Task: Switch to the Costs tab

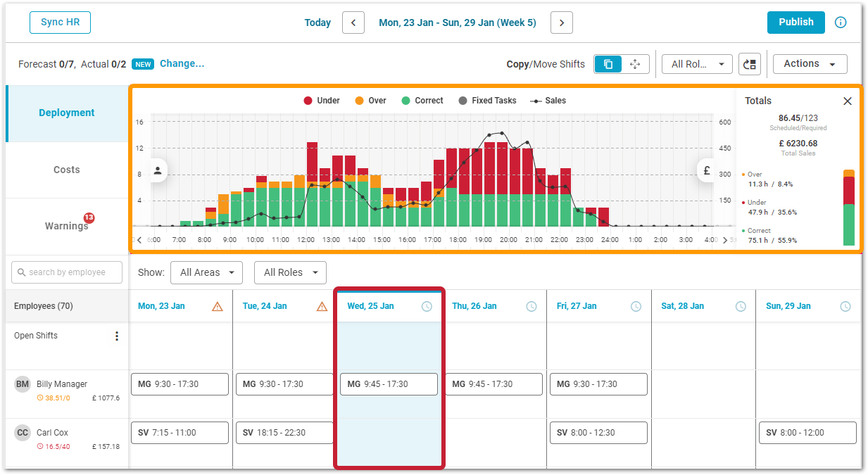Action: (67, 170)
